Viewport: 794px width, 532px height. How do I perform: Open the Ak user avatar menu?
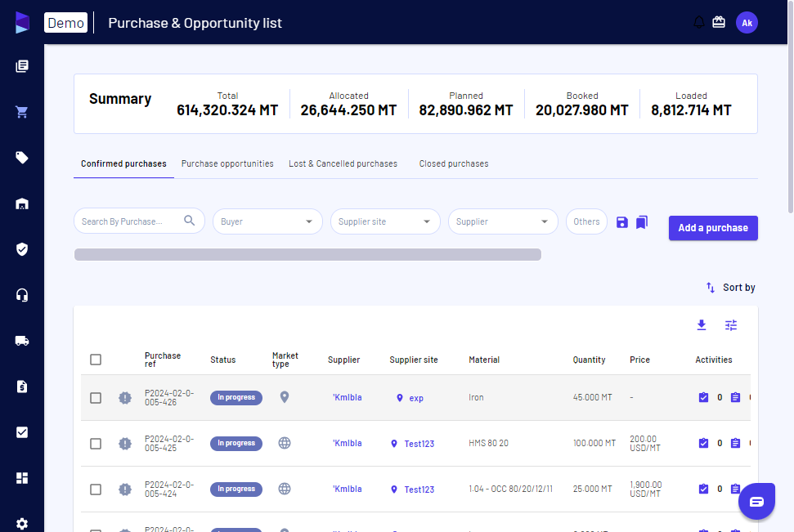pyautogui.click(x=747, y=23)
